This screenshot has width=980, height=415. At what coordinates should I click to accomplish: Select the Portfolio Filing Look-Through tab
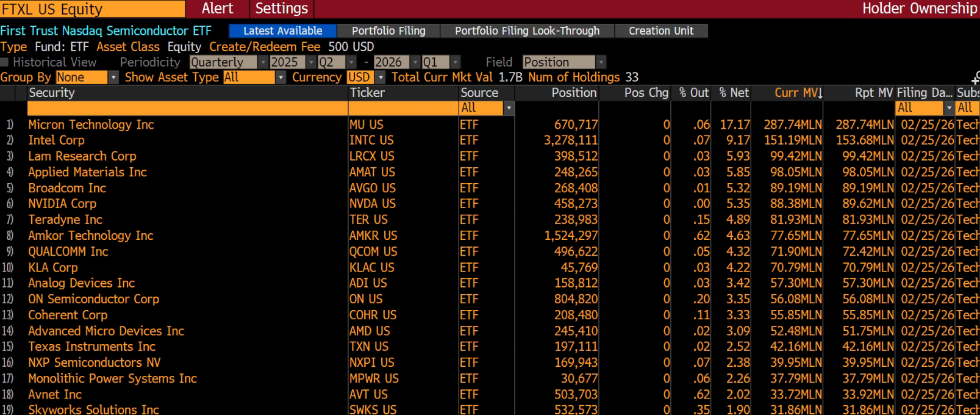(x=527, y=31)
